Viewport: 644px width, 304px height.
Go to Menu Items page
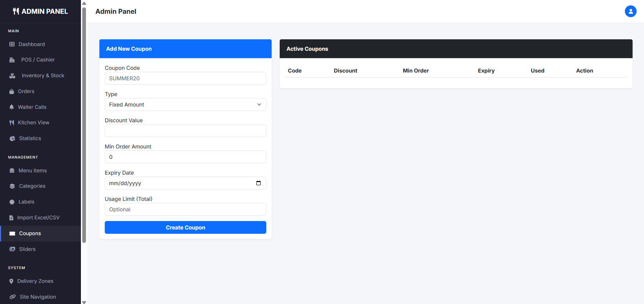[x=33, y=171]
